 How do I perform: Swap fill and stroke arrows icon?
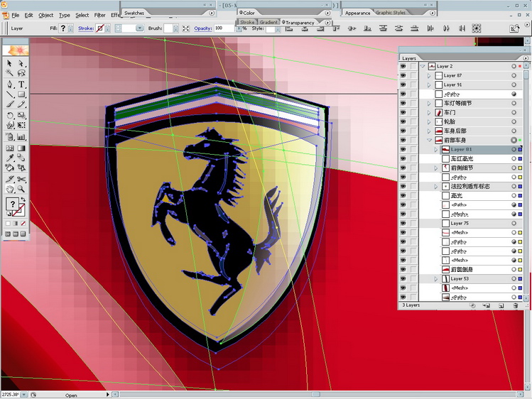click(23, 199)
